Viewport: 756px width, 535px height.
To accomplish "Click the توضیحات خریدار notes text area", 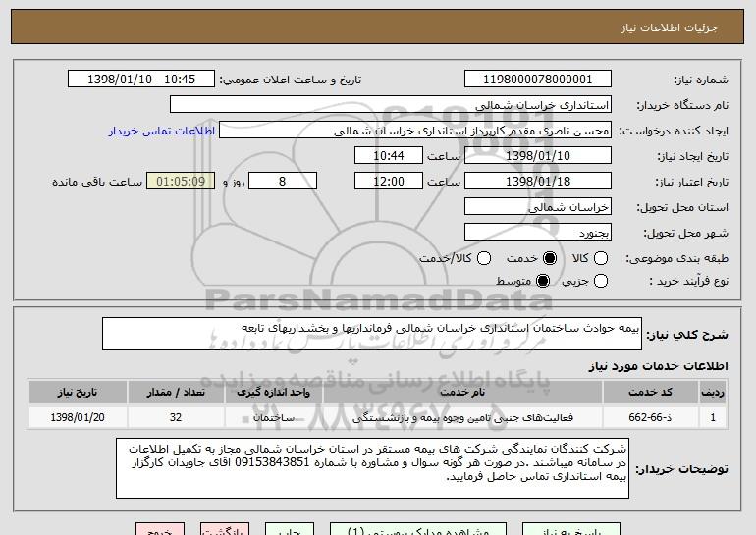I will point(372,468).
